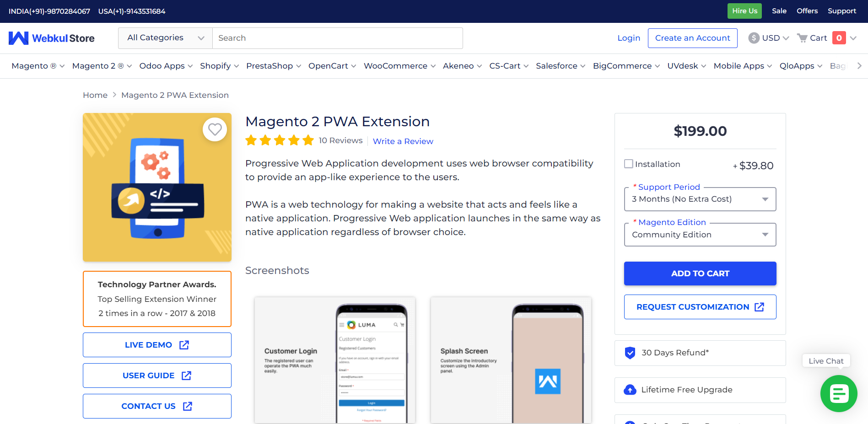Open the Mobile Apps menu
The height and width of the screenshot is (424, 868).
pos(743,66)
